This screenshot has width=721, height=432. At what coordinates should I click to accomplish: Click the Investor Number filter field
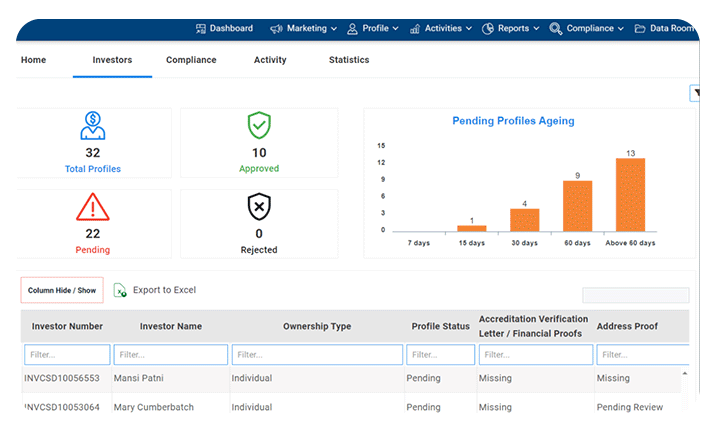pyautogui.click(x=67, y=355)
